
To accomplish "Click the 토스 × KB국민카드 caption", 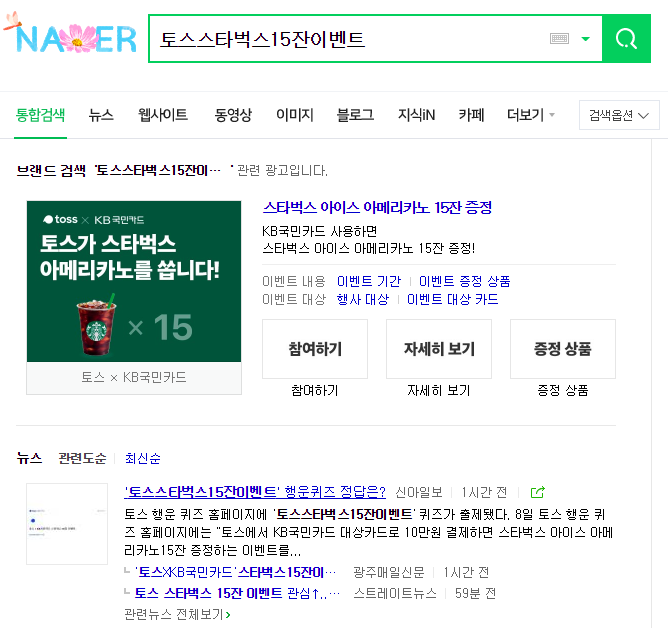I will point(134,377).
